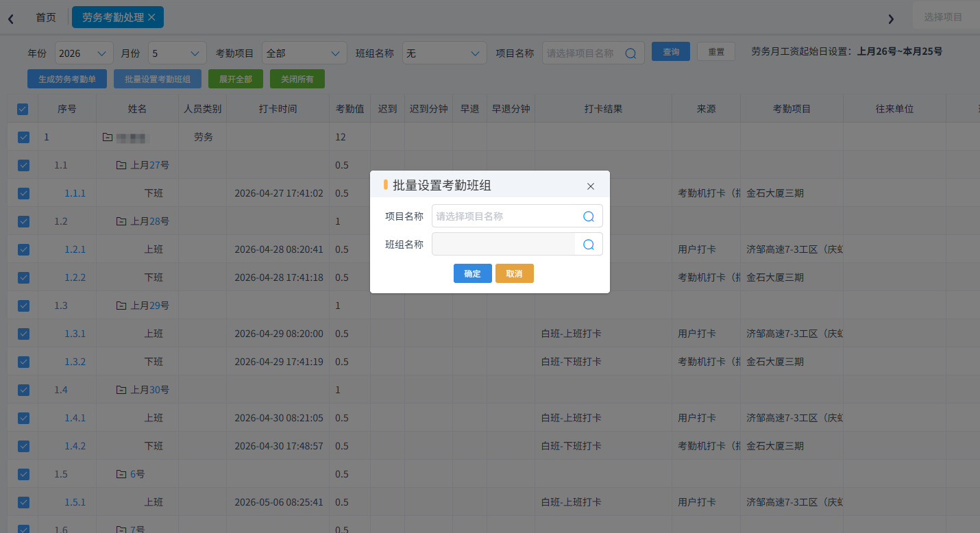980x533 pixels.
Task: Uncheck the checkbox for row 1.1.1
Action: [23, 193]
